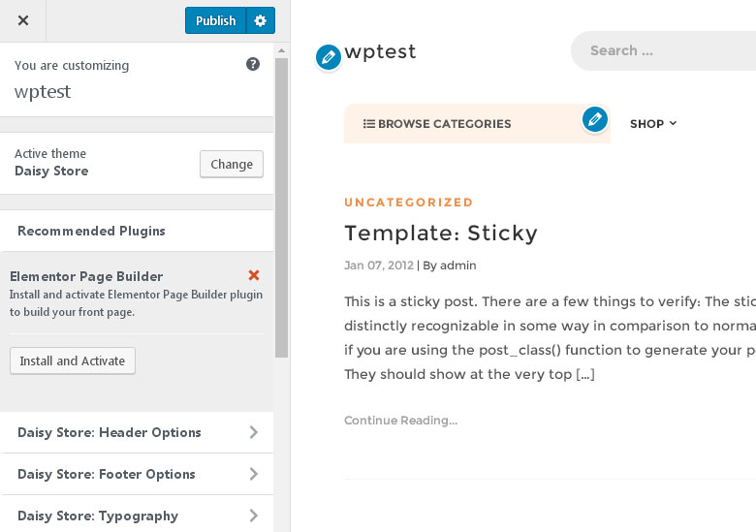Image resolution: width=756 pixels, height=532 pixels.
Task: Click pencil edit icon on Browse Categories
Action: pos(594,119)
